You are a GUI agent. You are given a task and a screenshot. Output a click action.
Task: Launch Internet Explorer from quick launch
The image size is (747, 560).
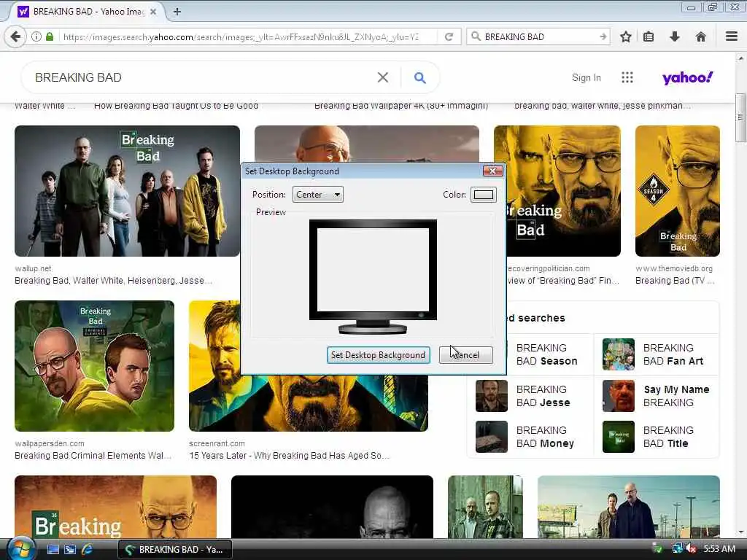[88, 549]
